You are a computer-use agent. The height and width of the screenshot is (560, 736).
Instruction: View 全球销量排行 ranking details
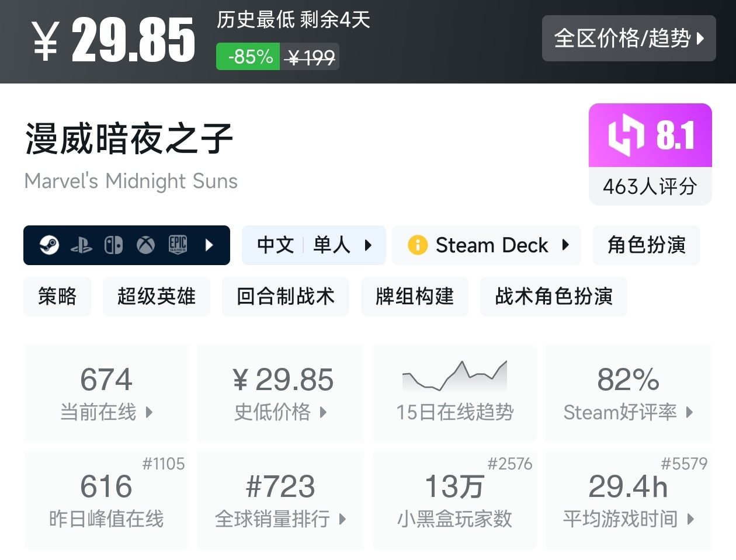(280, 500)
